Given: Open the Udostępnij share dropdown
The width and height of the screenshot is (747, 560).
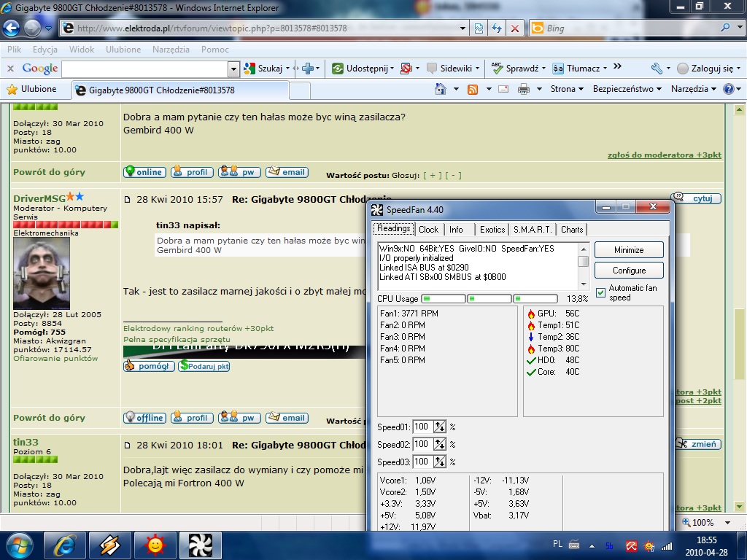Looking at the screenshot, I should pos(392,69).
